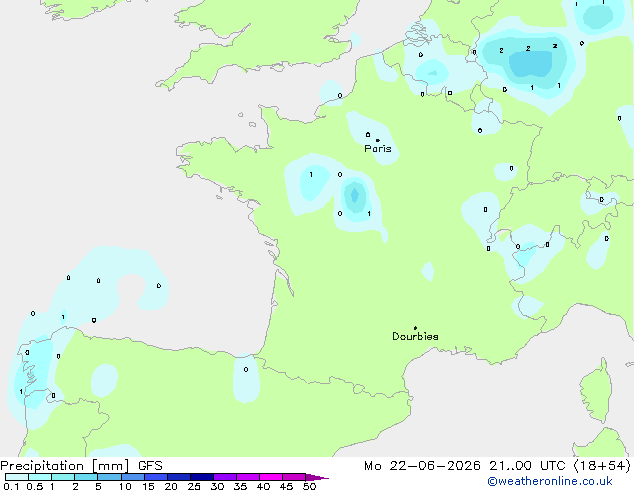Viewport: 634px width, 490px height.
Task: Open the weatheronline.co.uk copyright link
Action: click(550, 481)
